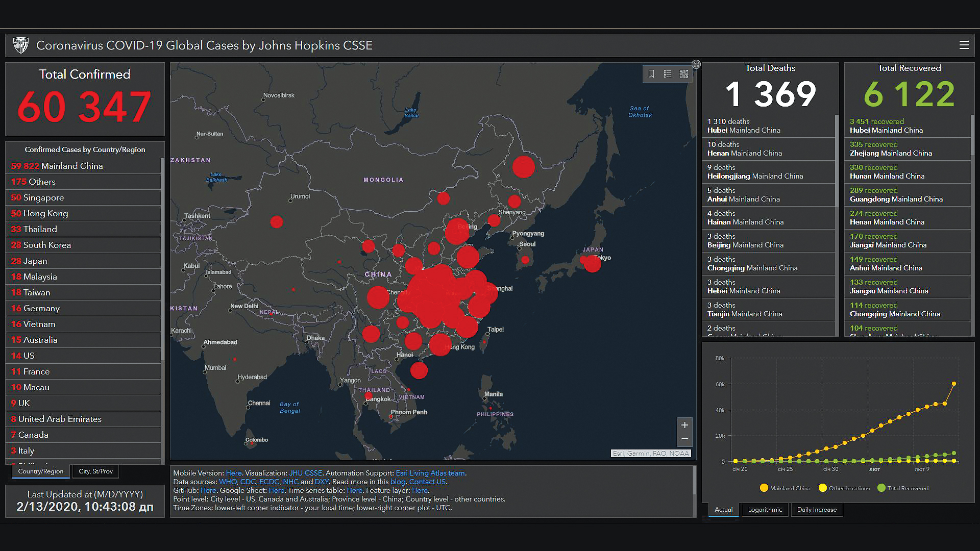The height and width of the screenshot is (551, 980).
Task: Click the last chart data point near 60k
Action: coord(953,384)
